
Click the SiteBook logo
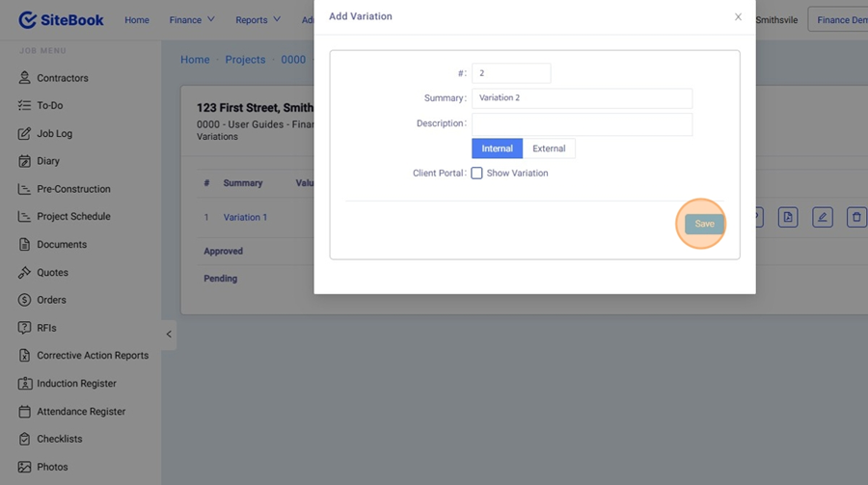[61, 19]
